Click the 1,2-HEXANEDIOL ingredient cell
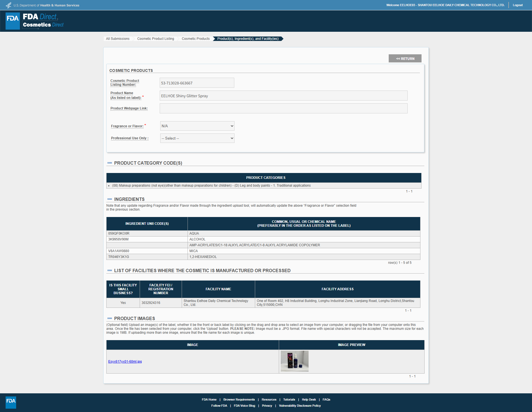The width and height of the screenshot is (532, 412). (304, 257)
